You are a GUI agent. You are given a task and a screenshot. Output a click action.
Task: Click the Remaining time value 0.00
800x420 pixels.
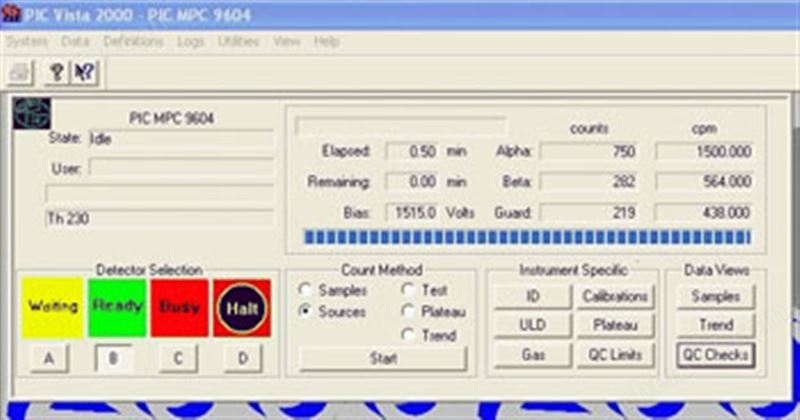[412, 182]
